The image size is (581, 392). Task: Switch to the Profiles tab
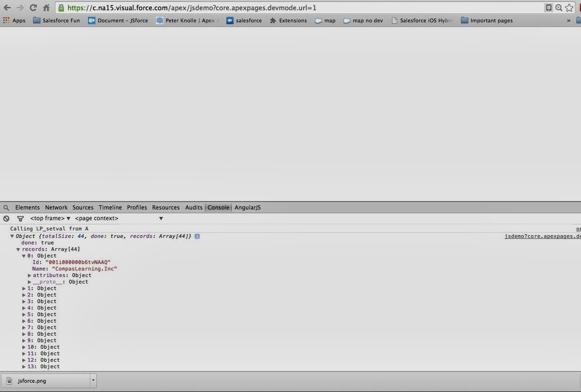(x=137, y=208)
